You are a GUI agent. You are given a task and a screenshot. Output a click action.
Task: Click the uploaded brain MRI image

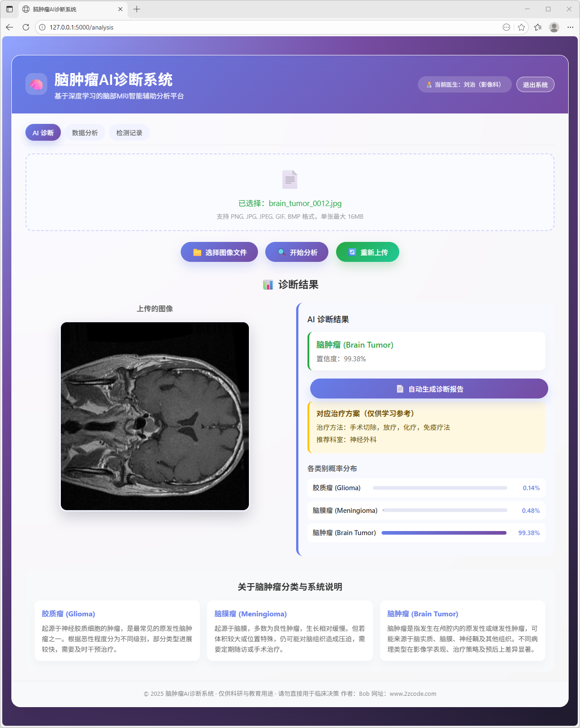click(155, 416)
